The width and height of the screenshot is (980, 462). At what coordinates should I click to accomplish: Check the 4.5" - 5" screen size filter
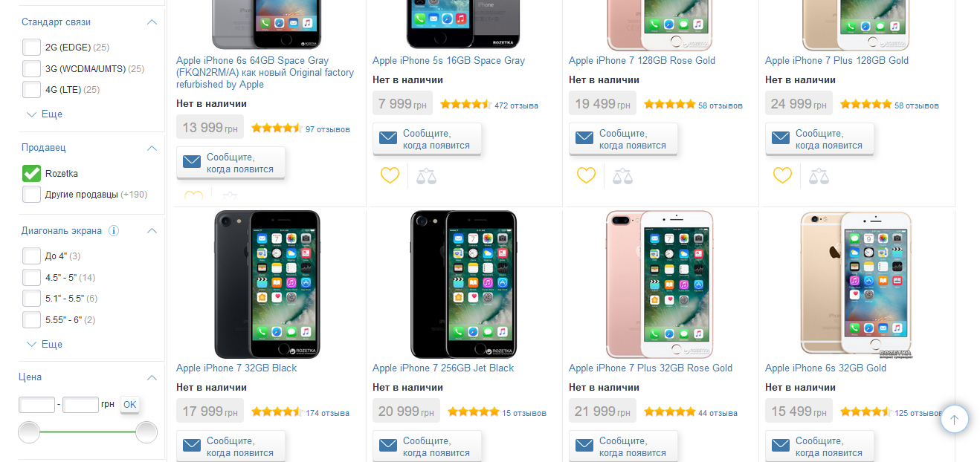31,278
